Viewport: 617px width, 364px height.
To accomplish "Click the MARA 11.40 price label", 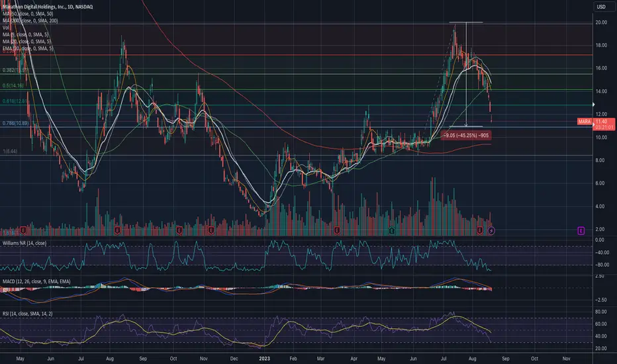I will pyautogui.click(x=595, y=122).
